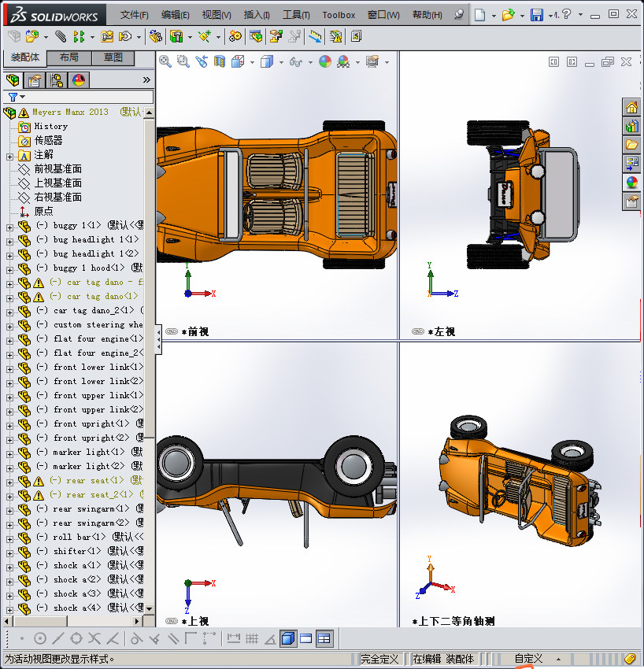This screenshot has width=644, height=669.
Task: Click the New Motion Study gears icon
Action: point(235,37)
